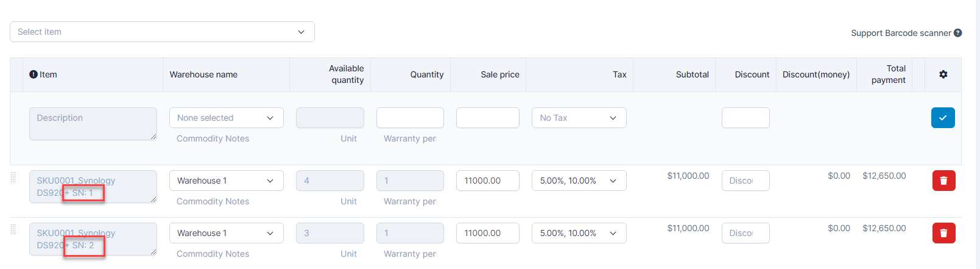This screenshot has width=980, height=269.
Task: Open the table settings gear icon
Action: [x=943, y=74]
